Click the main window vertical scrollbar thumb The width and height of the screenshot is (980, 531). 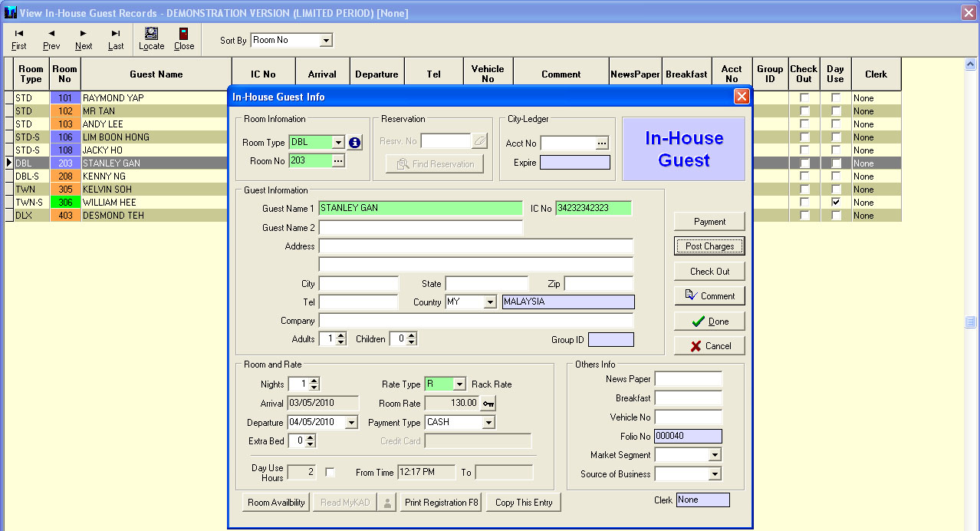(971, 322)
